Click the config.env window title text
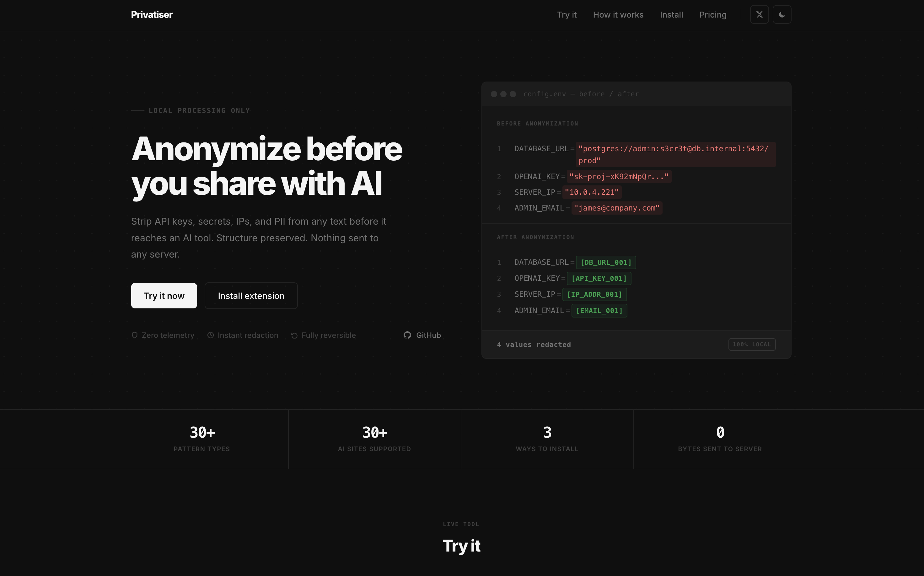 [581, 94]
